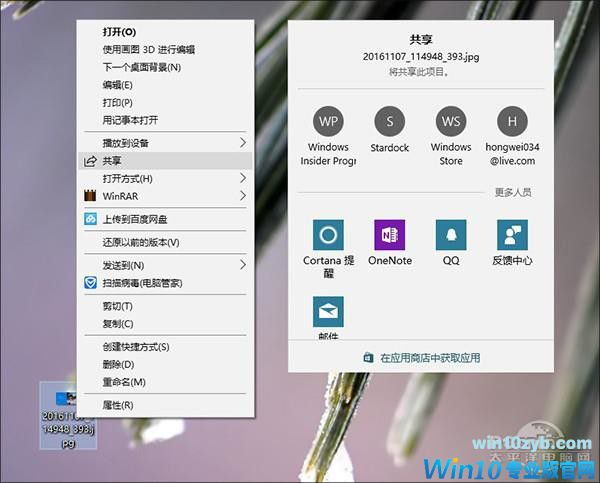Click the share arrow icon beside 共享
The width and height of the screenshot is (600, 483).
pos(90,161)
